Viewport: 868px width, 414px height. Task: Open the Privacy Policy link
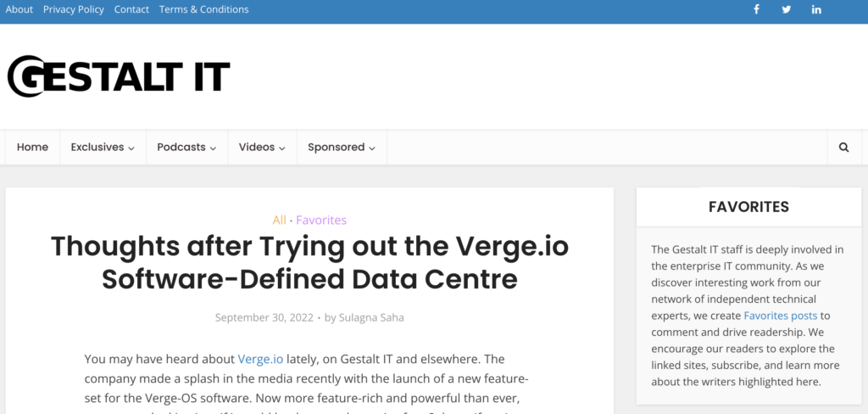74,9
